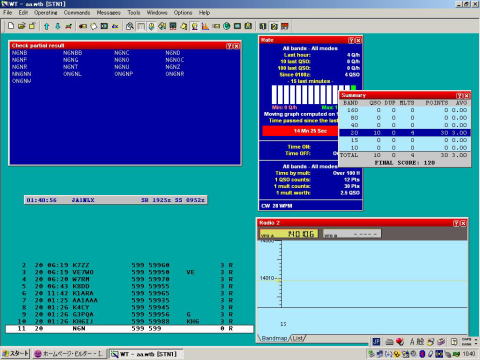Open the Options menu
The height and width of the screenshot is (360, 480).
tap(183, 13)
